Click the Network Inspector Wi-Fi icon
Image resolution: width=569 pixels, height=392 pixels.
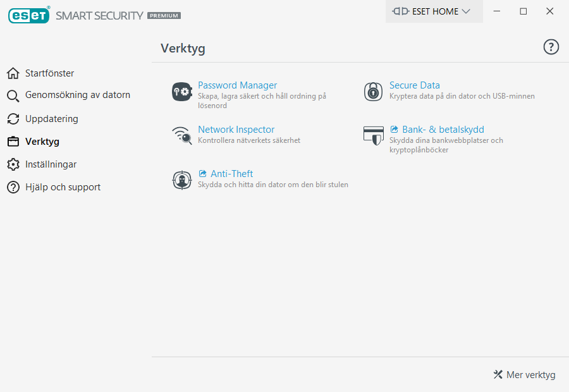[x=182, y=136]
